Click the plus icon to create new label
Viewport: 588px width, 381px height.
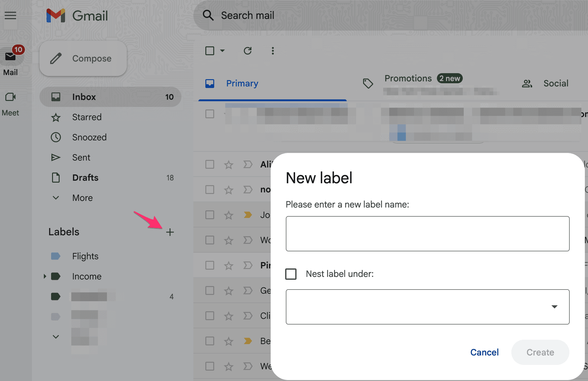point(170,232)
